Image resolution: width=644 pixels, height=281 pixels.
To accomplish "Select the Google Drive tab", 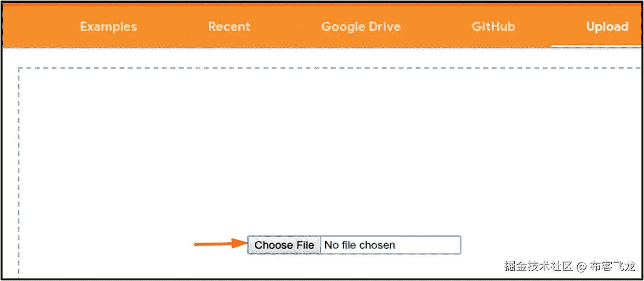I will (x=361, y=27).
